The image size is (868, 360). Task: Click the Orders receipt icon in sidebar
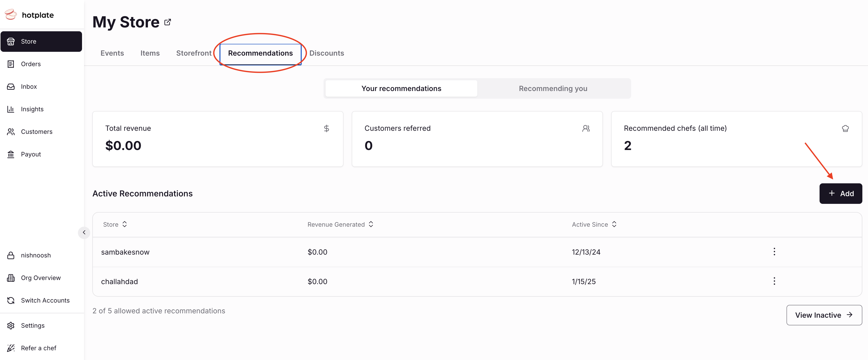pyautogui.click(x=11, y=64)
